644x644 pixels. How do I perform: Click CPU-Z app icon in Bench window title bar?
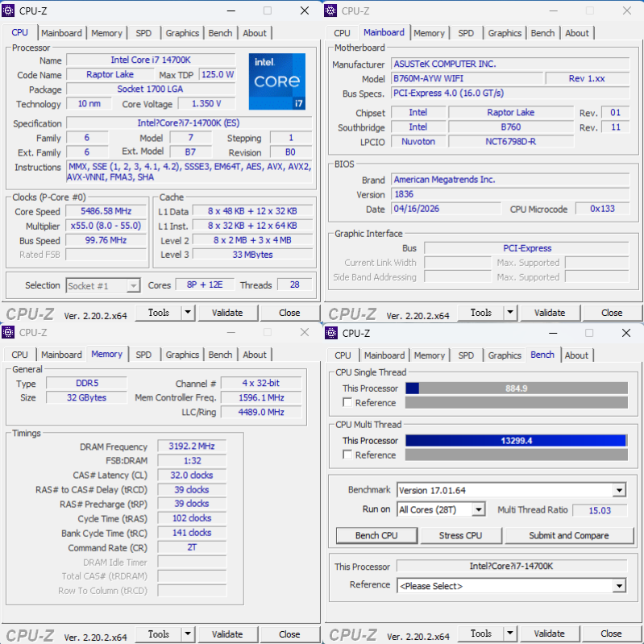point(331,333)
